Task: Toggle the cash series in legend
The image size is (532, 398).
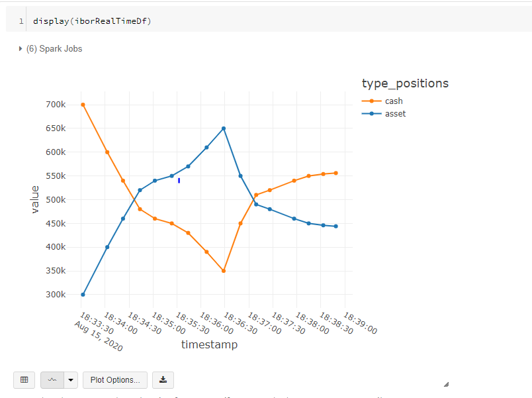Action: [394, 101]
